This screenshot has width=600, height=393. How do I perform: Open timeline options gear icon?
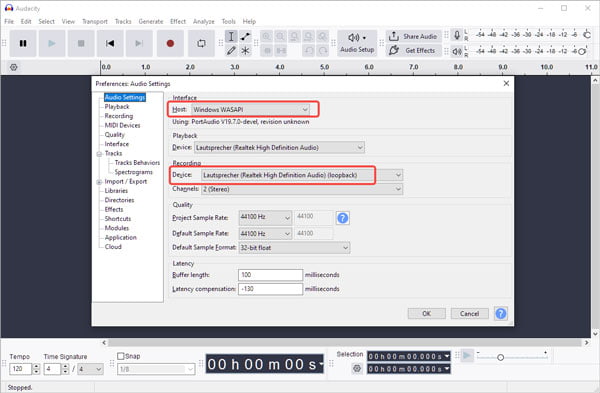[x=14, y=67]
